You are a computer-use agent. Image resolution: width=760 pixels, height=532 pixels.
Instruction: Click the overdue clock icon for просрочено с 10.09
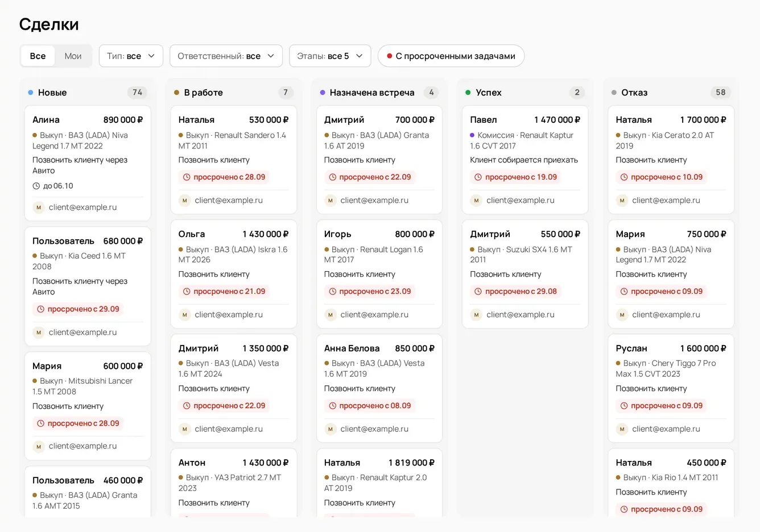coord(624,177)
